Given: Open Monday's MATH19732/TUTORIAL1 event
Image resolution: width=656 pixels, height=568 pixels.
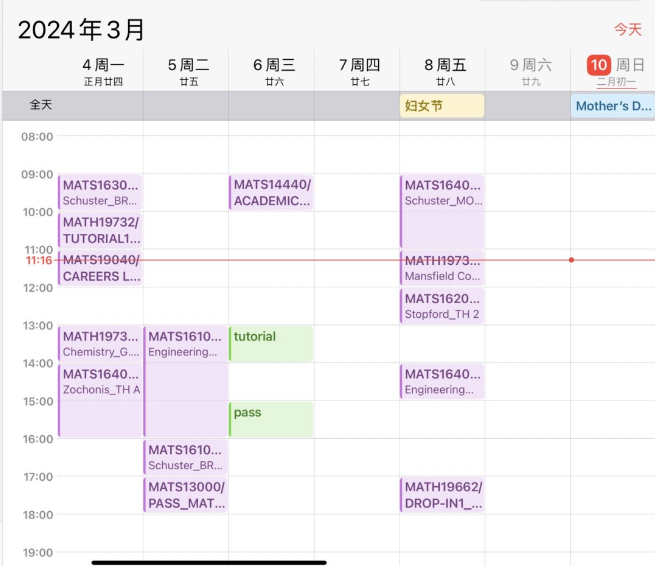Looking at the screenshot, I should pyautogui.click(x=100, y=230).
